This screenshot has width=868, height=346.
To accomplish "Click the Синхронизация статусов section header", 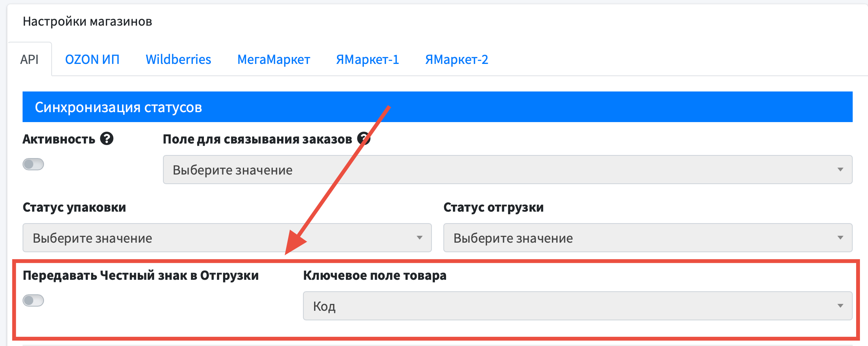I will pos(438,107).
